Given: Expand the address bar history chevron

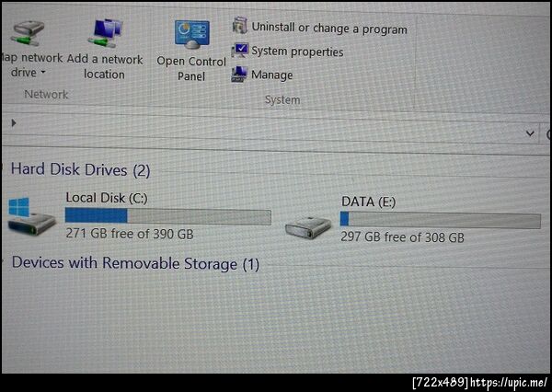Looking at the screenshot, I should click(x=530, y=133).
